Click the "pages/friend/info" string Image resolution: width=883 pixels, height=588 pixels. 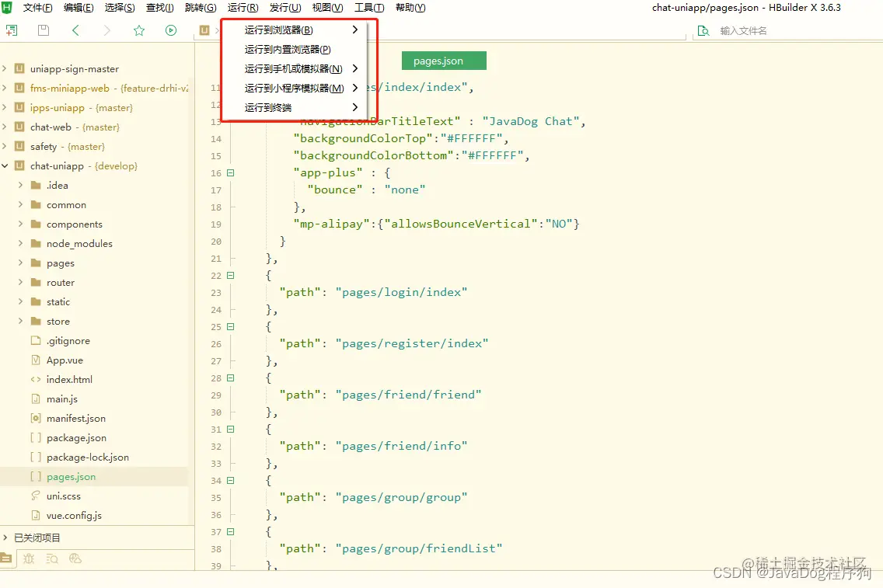[402, 446]
